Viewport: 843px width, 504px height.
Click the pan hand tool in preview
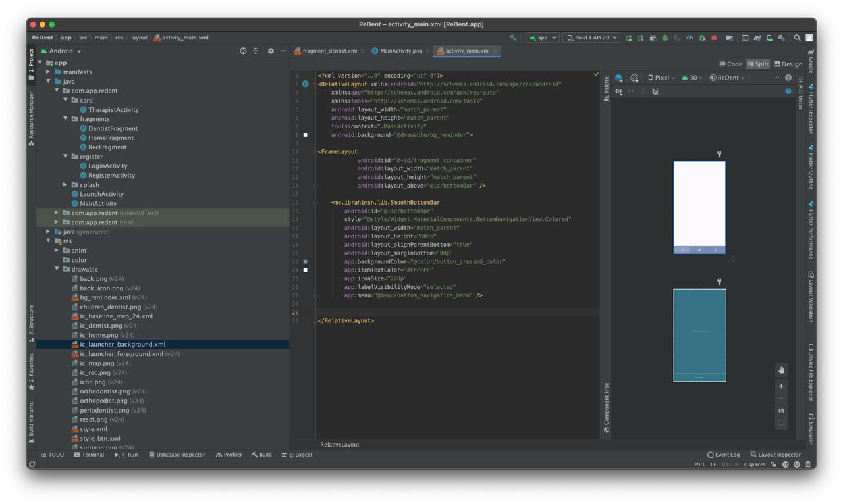coord(781,370)
